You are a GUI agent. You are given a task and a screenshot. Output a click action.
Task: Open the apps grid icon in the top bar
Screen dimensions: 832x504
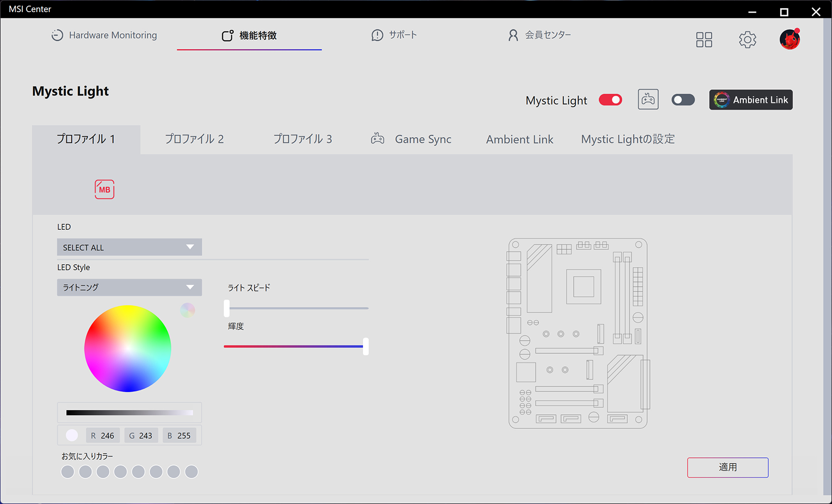(704, 39)
